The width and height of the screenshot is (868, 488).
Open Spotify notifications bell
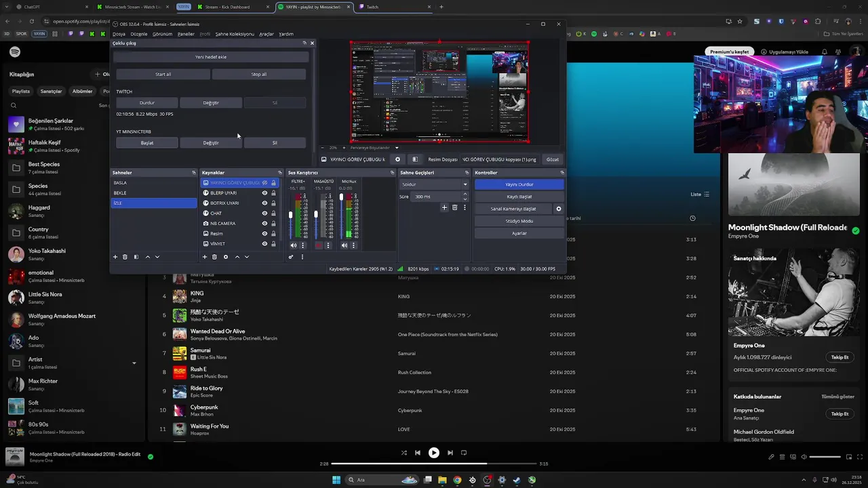click(x=825, y=52)
